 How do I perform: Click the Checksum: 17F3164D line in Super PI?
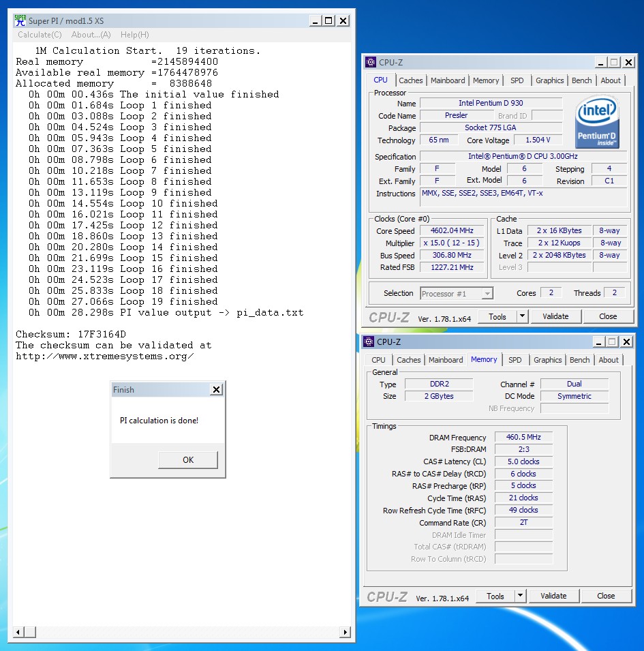point(71,334)
